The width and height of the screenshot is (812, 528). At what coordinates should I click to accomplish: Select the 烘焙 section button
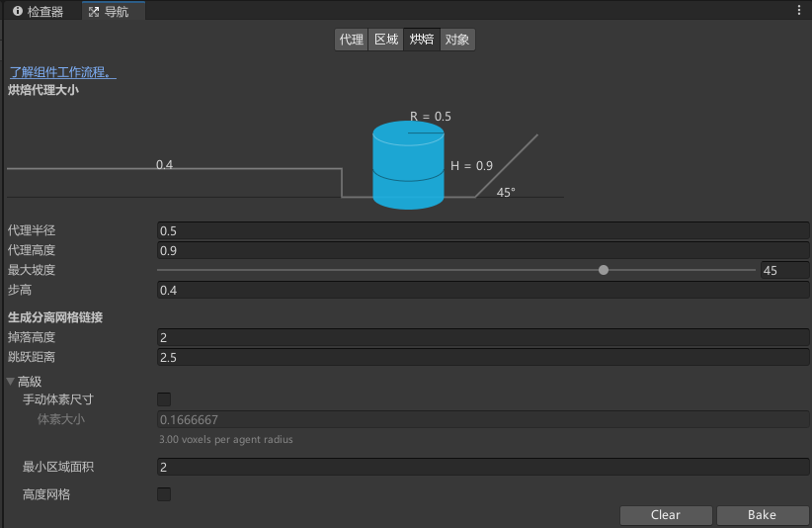click(x=422, y=40)
